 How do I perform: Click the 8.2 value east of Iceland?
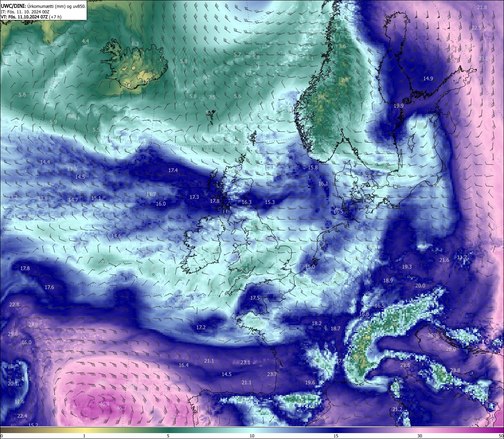206,78
